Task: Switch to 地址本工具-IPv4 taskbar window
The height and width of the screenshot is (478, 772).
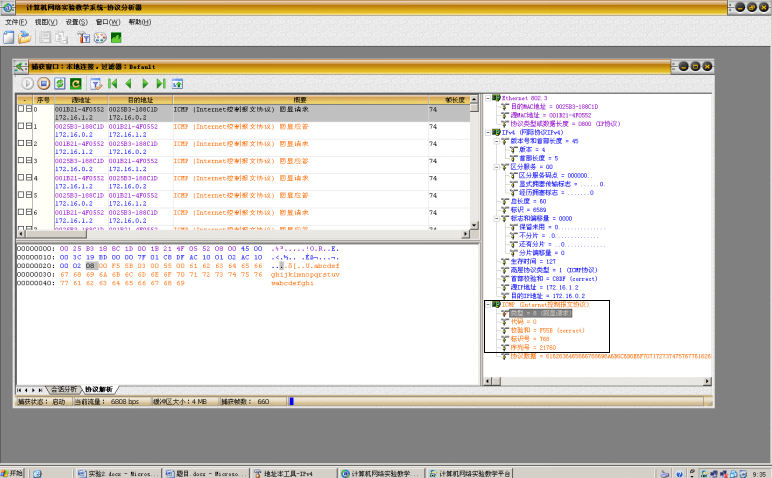Action: pyautogui.click(x=293, y=474)
